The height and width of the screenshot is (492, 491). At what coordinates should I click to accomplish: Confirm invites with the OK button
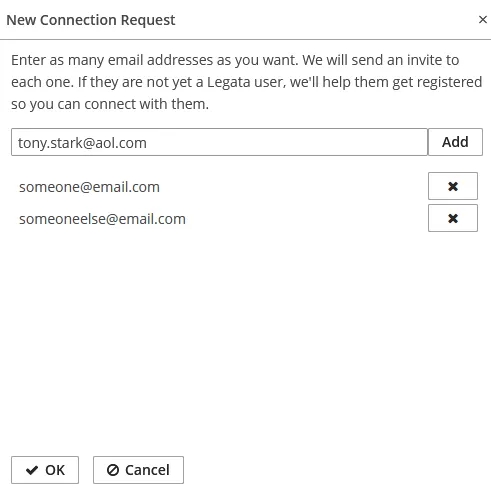(x=45, y=470)
